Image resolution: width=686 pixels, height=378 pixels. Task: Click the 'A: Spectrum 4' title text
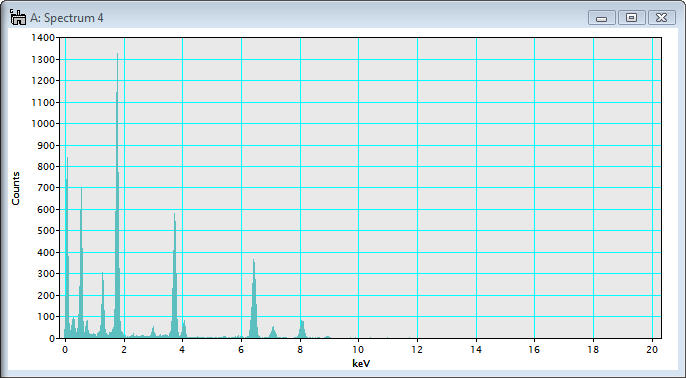point(66,18)
